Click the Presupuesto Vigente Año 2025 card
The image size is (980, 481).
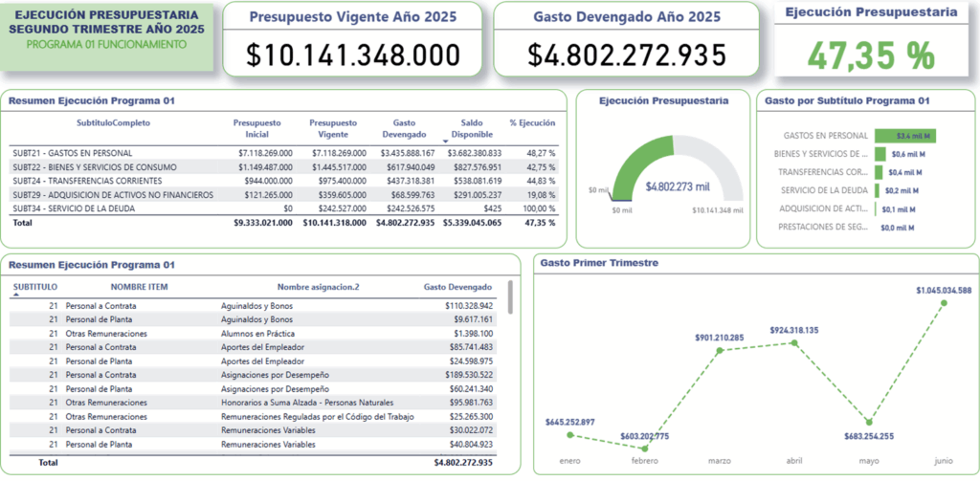point(352,39)
